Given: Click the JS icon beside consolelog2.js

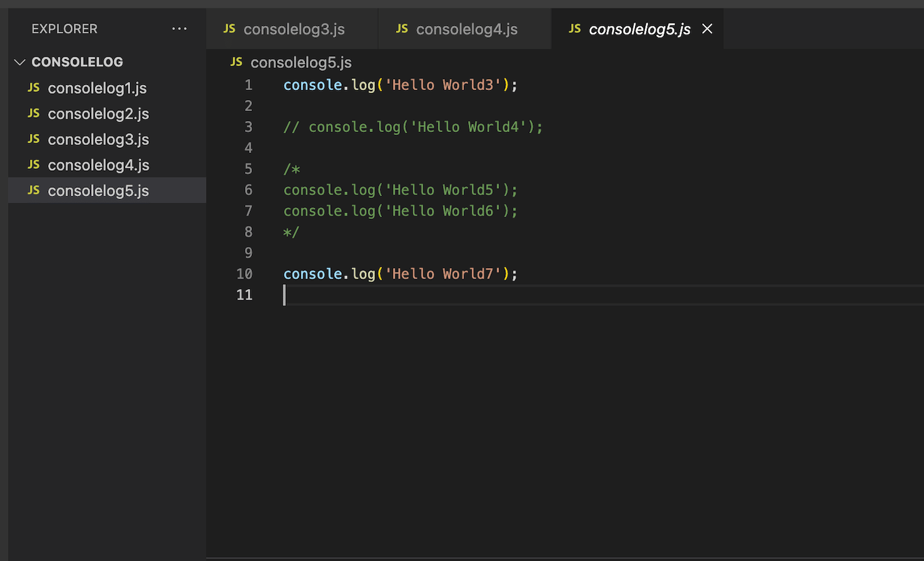Looking at the screenshot, I should point(34,113).
